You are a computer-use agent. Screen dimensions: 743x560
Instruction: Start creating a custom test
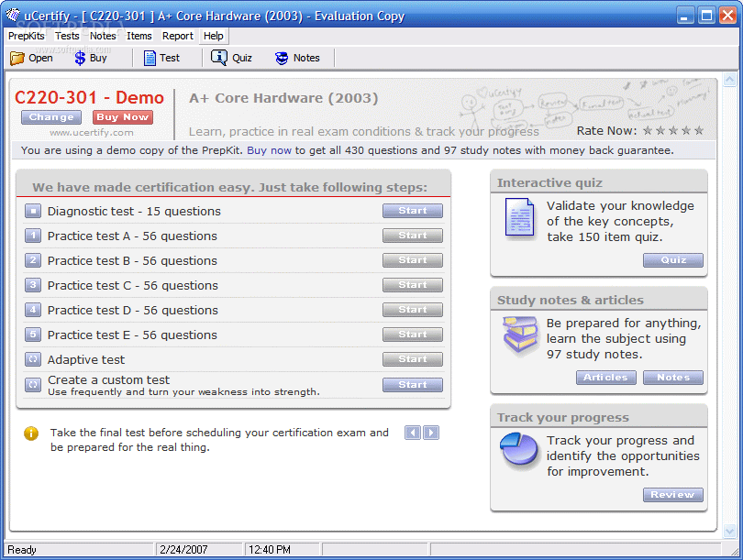pos(413,385)
